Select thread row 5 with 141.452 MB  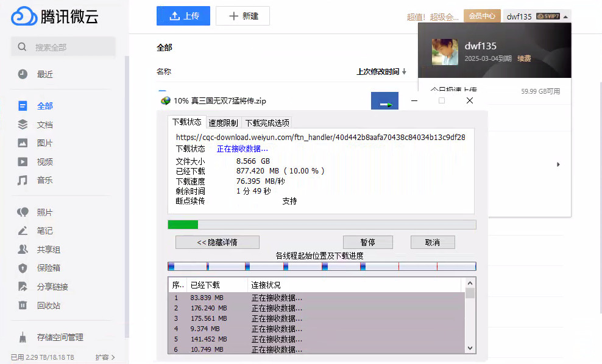tap(316, 339)
